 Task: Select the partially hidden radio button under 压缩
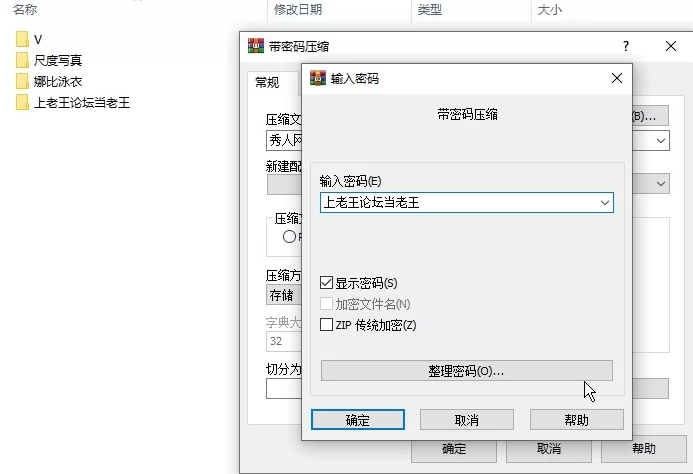[x=289, y=237]
